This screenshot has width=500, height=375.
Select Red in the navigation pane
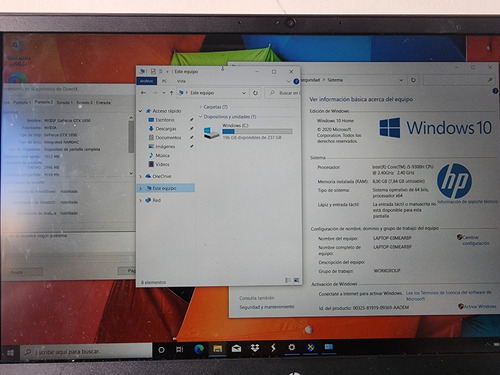click(x=153, y=200)
